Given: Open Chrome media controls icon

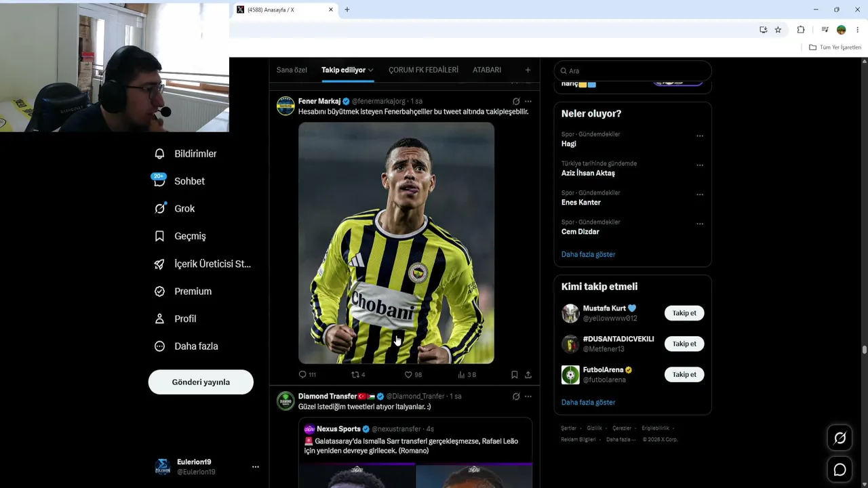Looking at the screenshot, I should point(825,30).
